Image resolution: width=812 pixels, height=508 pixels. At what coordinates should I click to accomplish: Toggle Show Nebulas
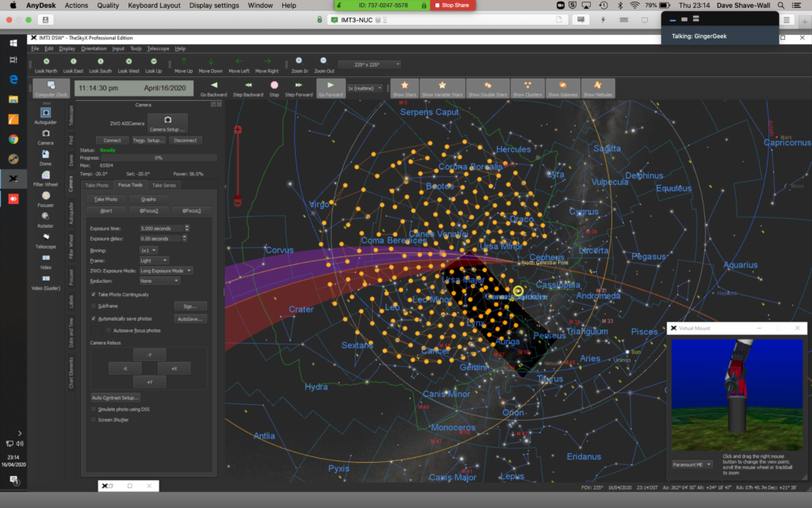click(598, 88)
